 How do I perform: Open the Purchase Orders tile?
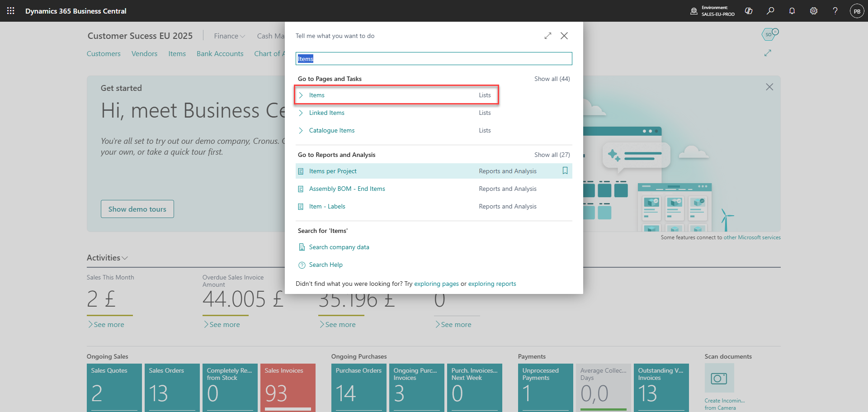359,388
